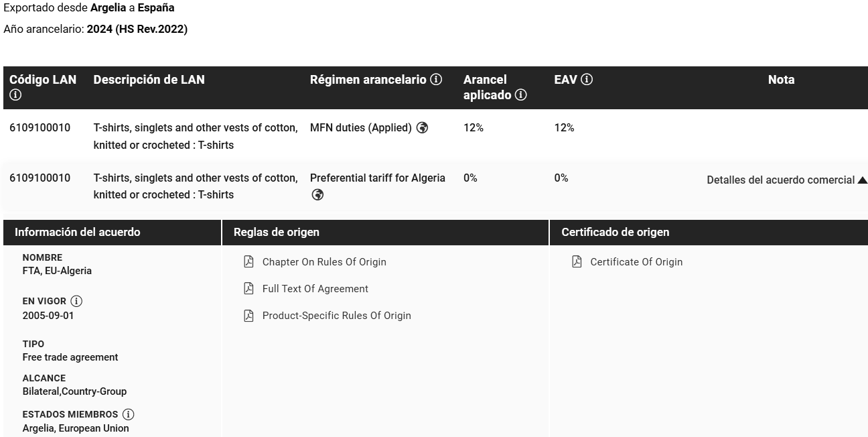Click the info icon next to Arancel aplicado

520,95
